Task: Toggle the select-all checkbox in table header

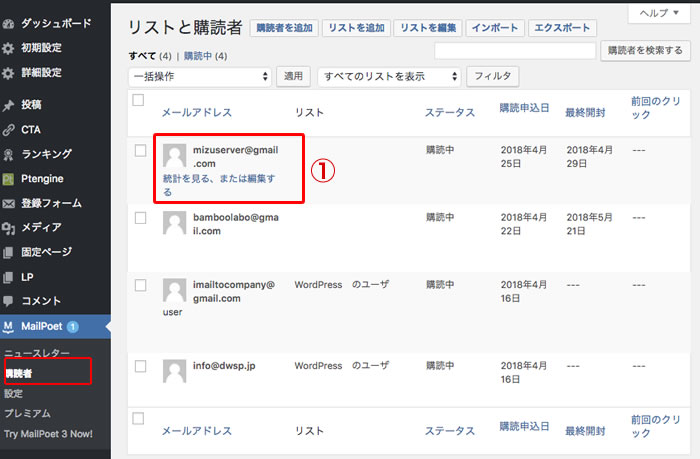Action: click(139, 100)
